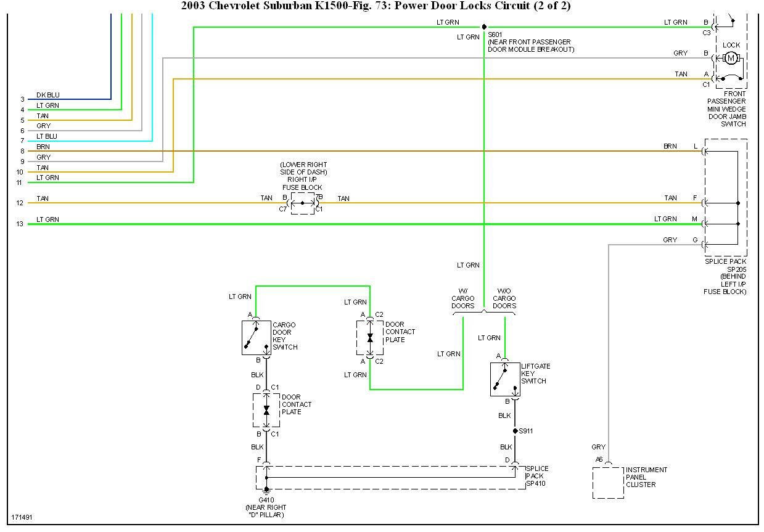Click the DK BLU wire label
This screenshot has width=764, height=532.
pyautogui.click(x=48, y=95)
